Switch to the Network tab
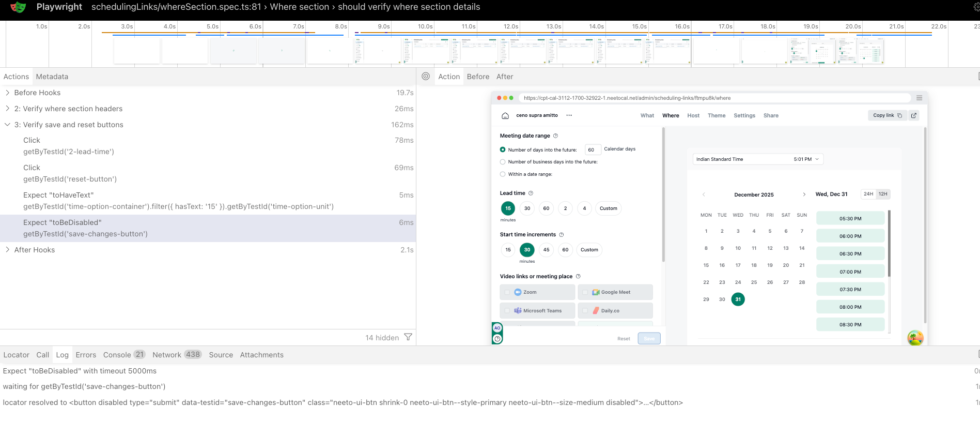 (166, 355)
